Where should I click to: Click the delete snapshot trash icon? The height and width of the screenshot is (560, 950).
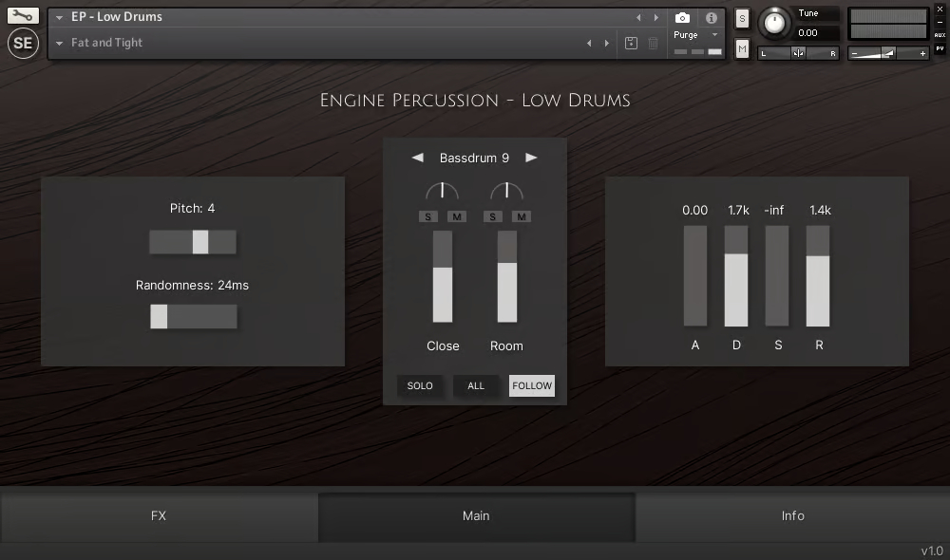[x=654, y=43]
